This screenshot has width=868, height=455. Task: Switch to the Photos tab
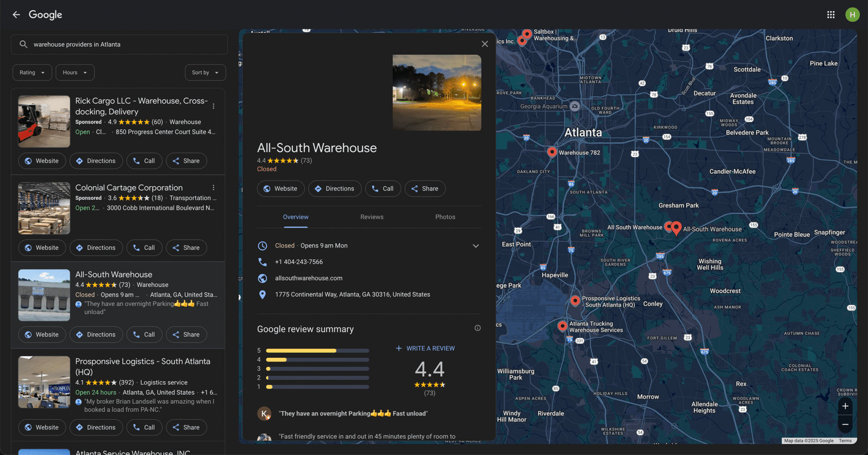click(445, 217)
